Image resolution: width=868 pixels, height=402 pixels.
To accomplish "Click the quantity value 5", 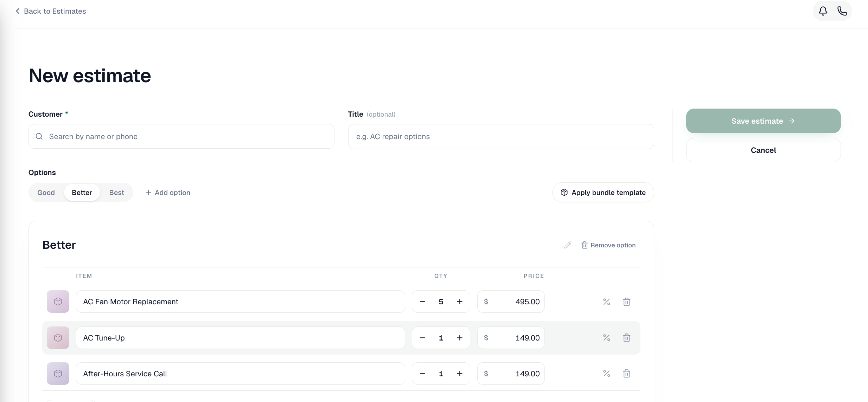I will [x=441, y=301].
